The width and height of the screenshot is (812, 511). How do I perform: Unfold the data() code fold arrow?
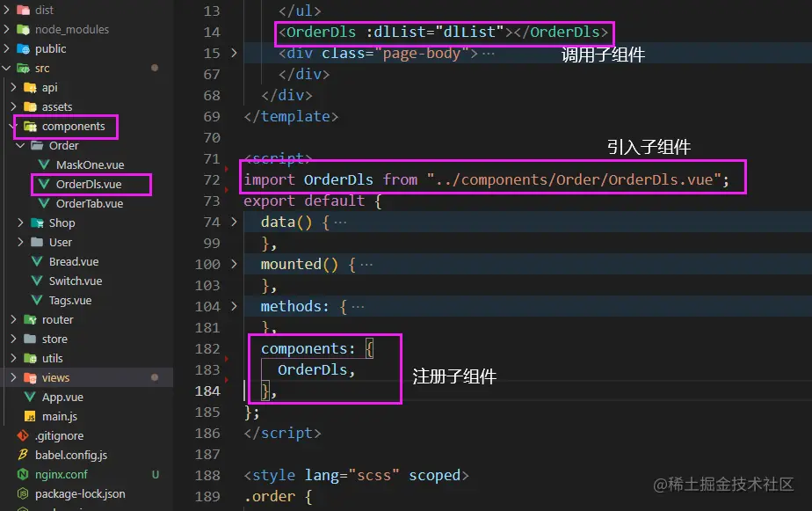pyautogui.click(x=234, y=222)
